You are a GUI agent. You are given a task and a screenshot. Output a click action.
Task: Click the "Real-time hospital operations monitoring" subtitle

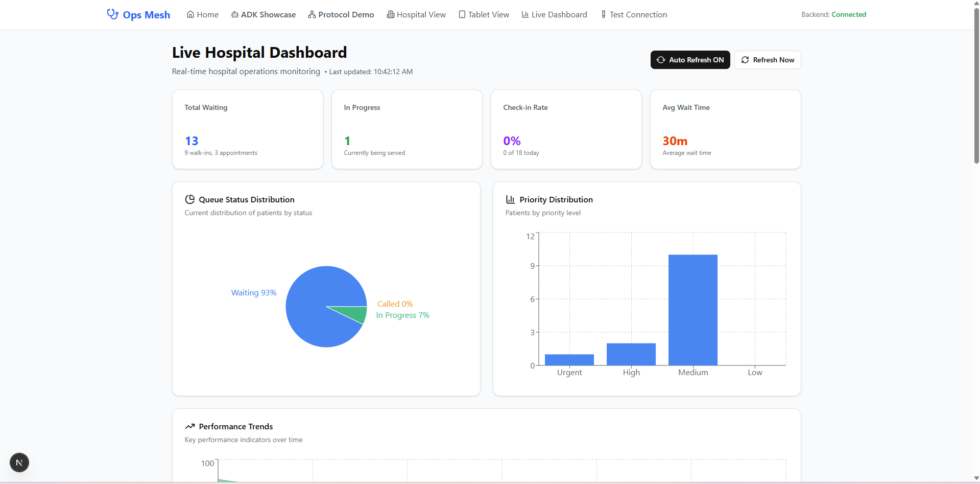[246, 72]
